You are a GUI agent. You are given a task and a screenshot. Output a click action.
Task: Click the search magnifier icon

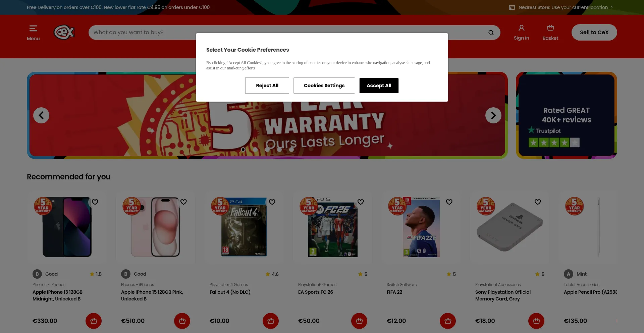(491, 33)
